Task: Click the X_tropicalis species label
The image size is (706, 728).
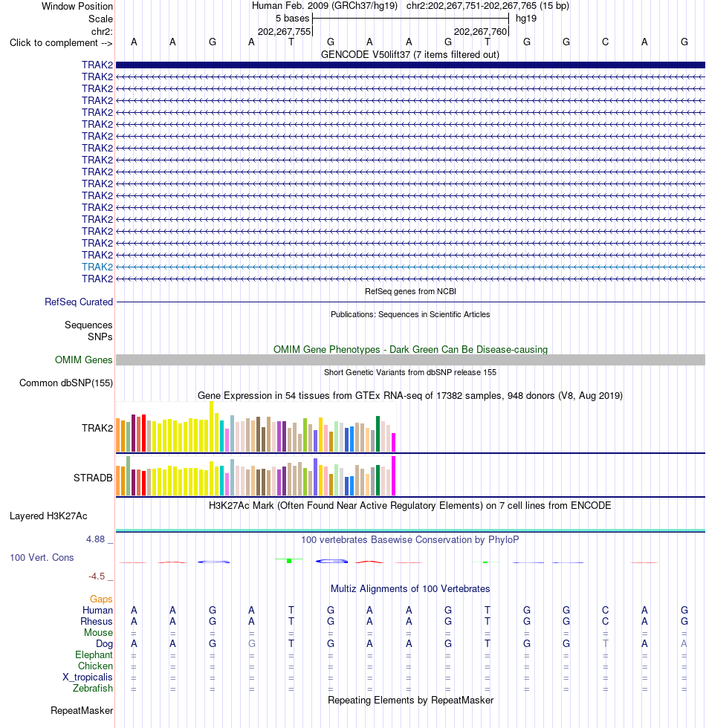Action: 88,677
